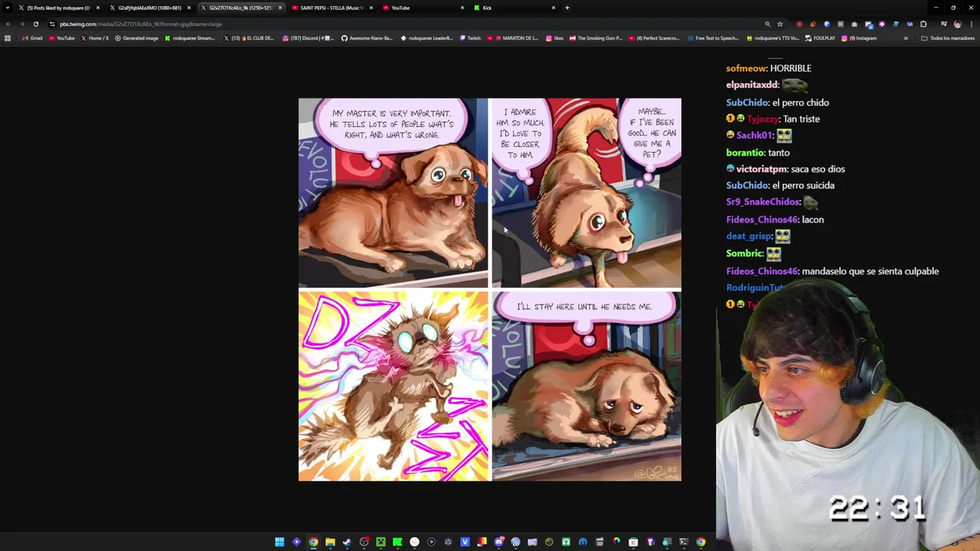Open the Windows Start menu
Viewport: 980px width, 551px height.
pyautogui.click(x=279, y=542)
